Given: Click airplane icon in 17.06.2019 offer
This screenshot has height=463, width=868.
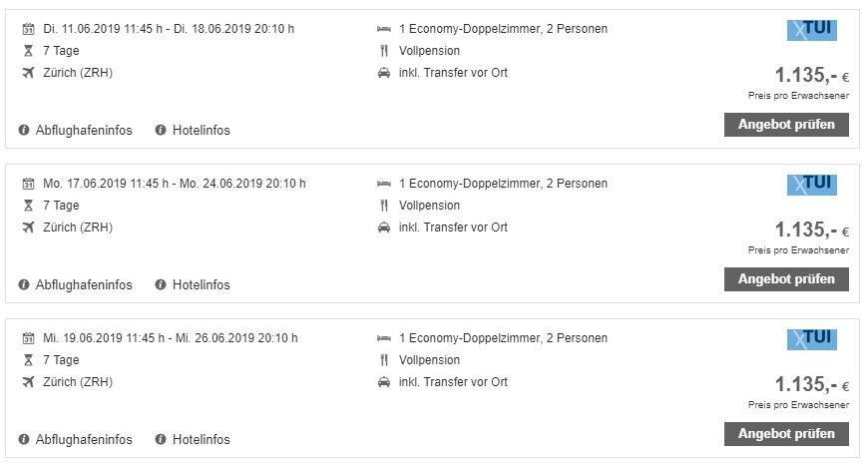Looking at the screenshot, I should pos(28,228).
